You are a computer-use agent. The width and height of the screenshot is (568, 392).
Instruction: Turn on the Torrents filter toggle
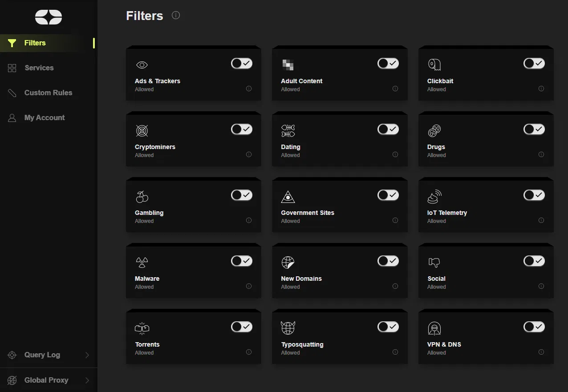click(242, 327)
